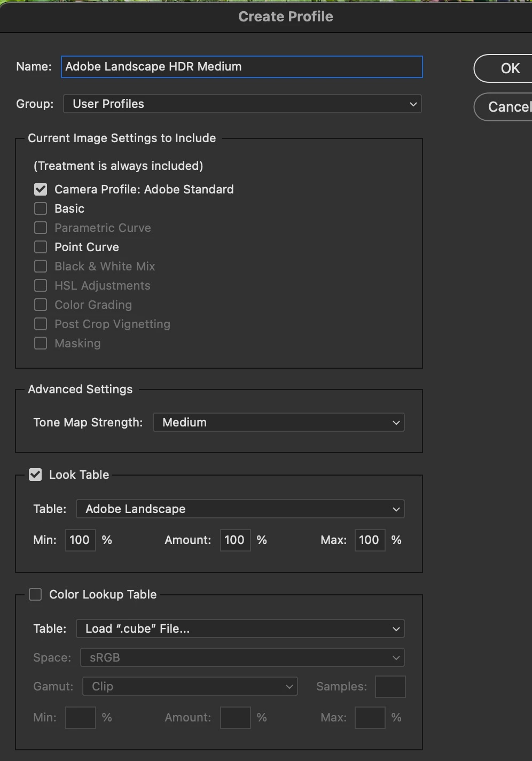Open the Group dropdown showing User Profiles

click(x=242, y=104)
